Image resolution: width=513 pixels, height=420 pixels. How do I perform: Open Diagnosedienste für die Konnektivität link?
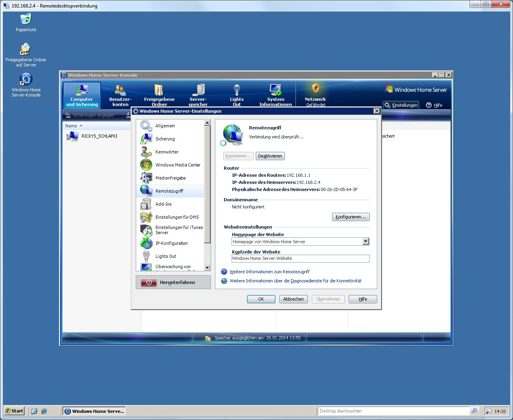coord(296,281)
